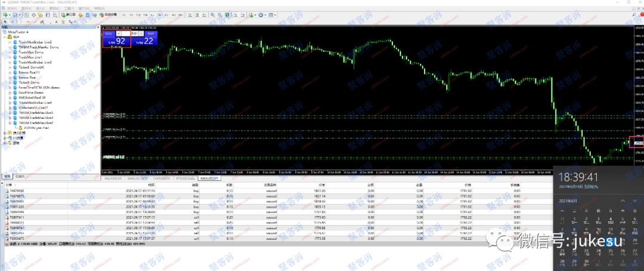Open the chart templates dropdown arrow
The image size is (644, 271).
point(275,15)
